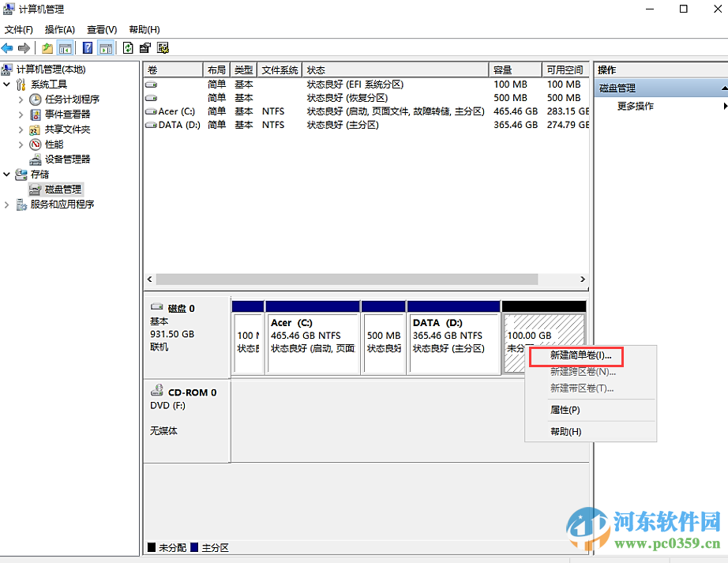Click the horizontal scrollbar right arrow
This screenshot has width=728, height=563.
[x=583, y=279]
